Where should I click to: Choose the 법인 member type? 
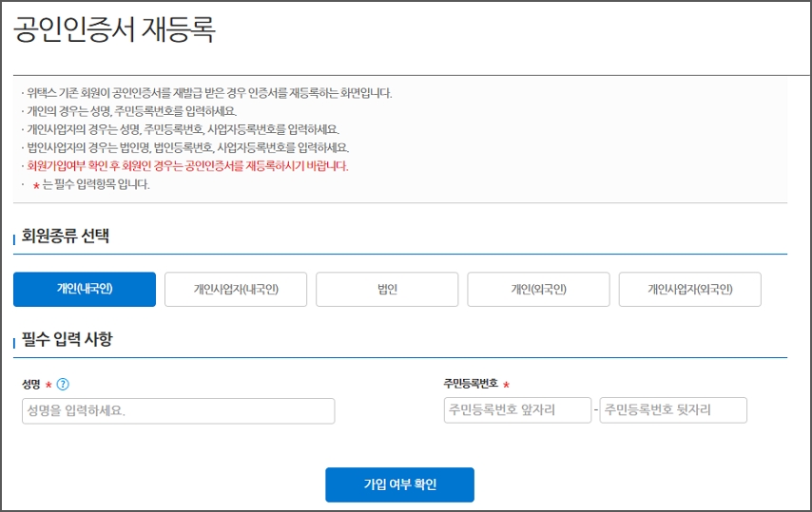click(x=387, y=289)
